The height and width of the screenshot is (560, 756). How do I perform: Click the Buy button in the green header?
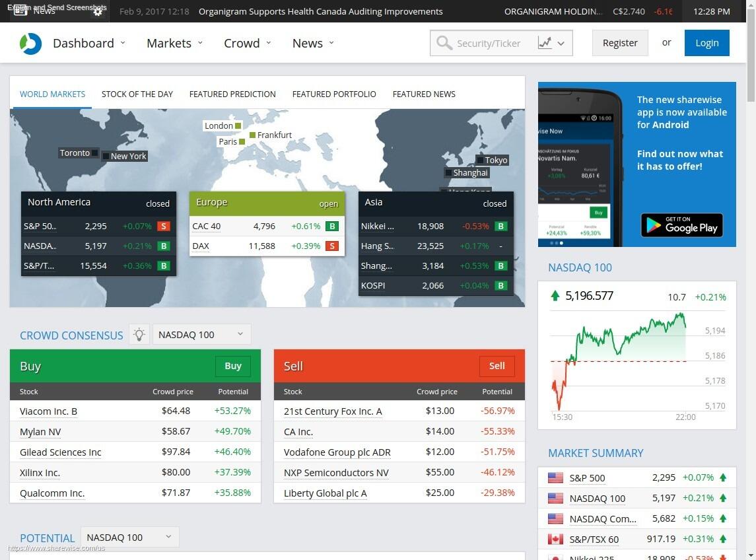click(233, 366)
